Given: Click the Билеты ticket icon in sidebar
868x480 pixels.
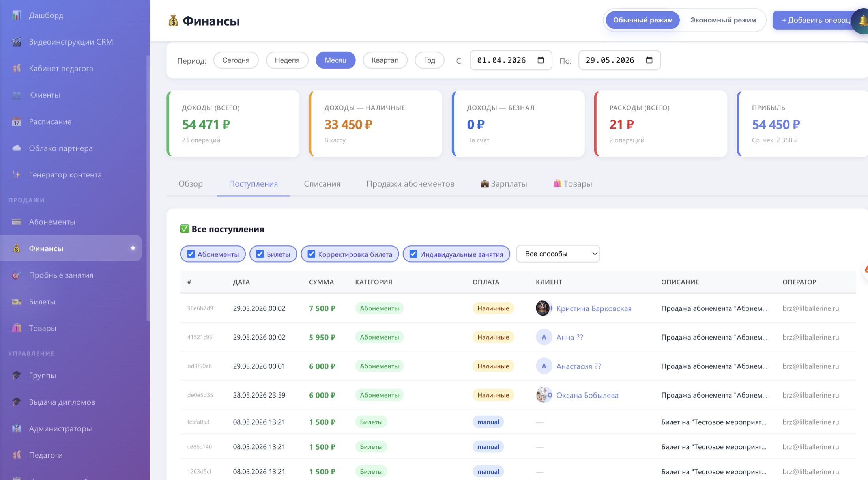Looking at the screenshot, I should [x=16, y=302].
